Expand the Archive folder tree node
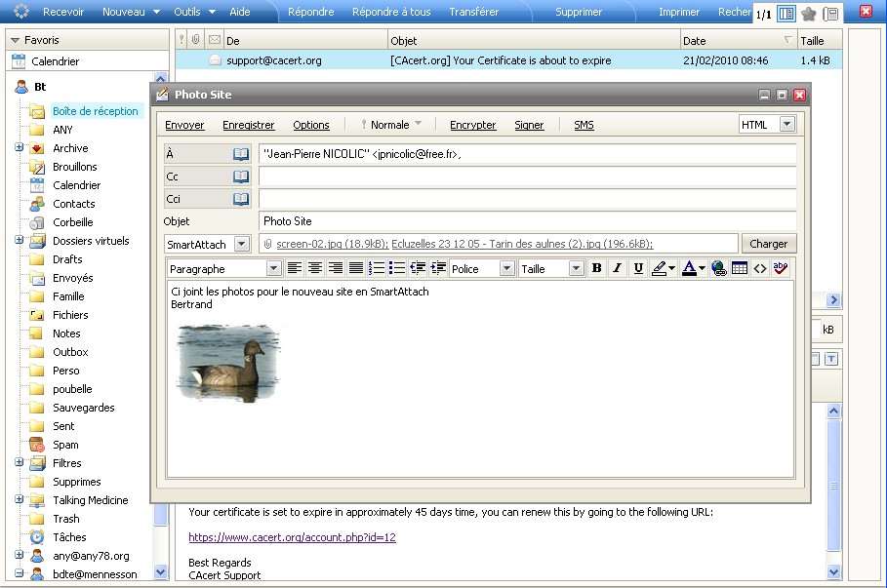The height and width of the screenshot is (588, 887). [19, 148]
